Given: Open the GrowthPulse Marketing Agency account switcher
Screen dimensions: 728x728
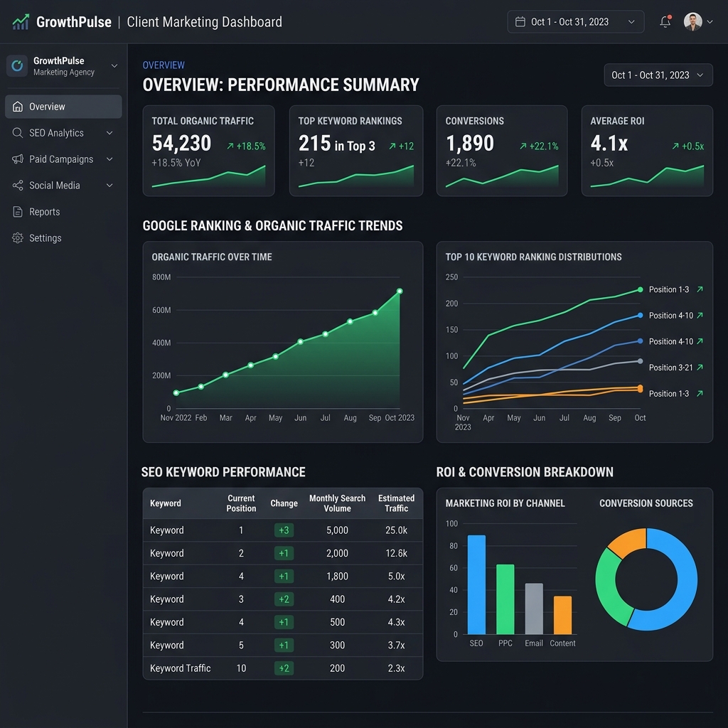Looking at the screenshot, I should tap(63, 66).
